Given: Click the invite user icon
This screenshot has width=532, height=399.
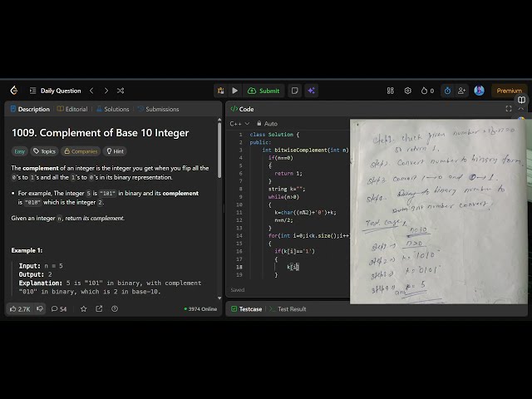Looking at the screenshot, I should (x=461, y=91).
